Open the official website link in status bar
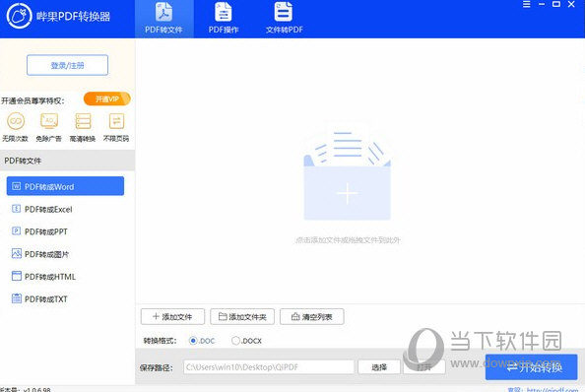 tap(552, 389)
